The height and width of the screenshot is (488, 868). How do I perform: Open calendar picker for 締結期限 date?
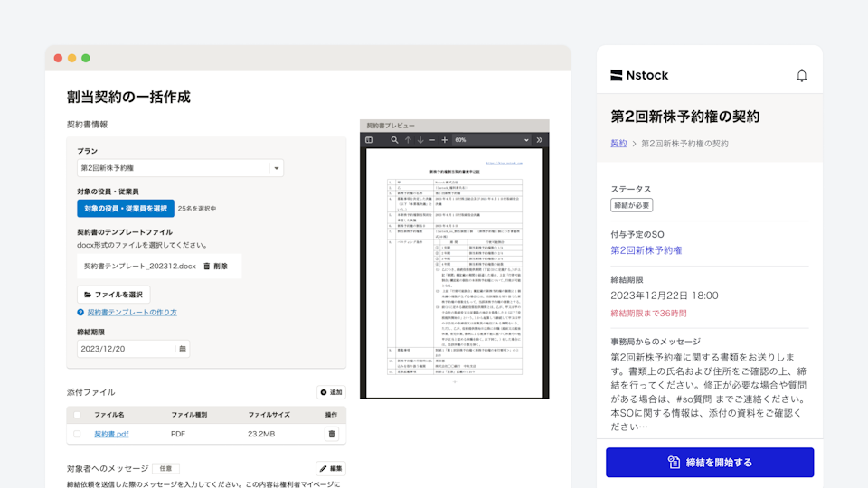pyautogui.click(x=183, y=349)
